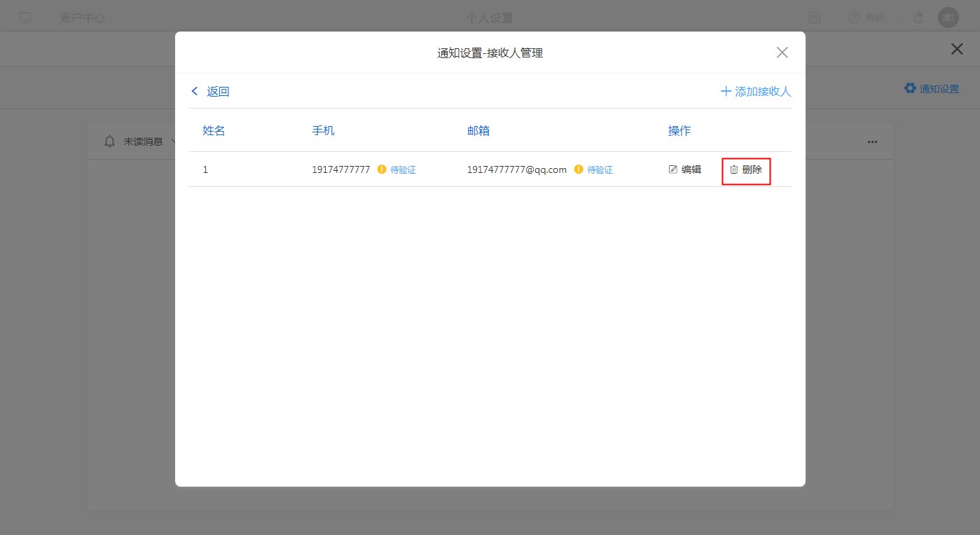Click the plus icon before 添加接收人

click(x=726, y=92)
